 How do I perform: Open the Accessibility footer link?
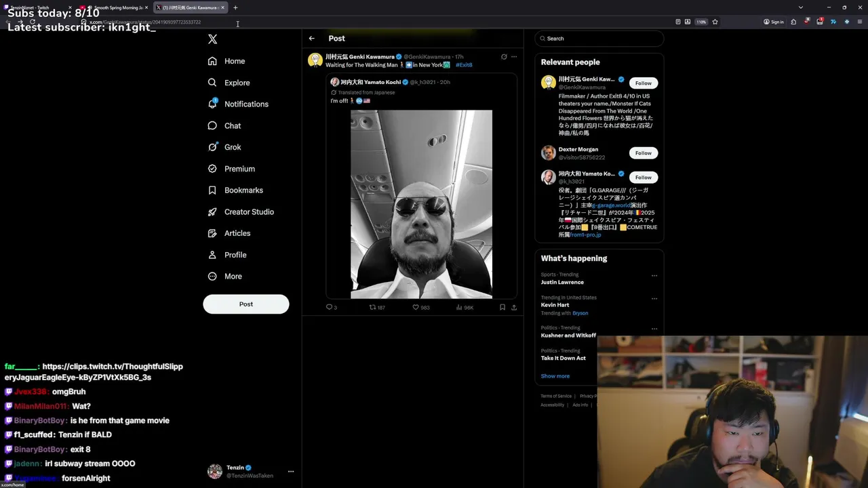553,405
